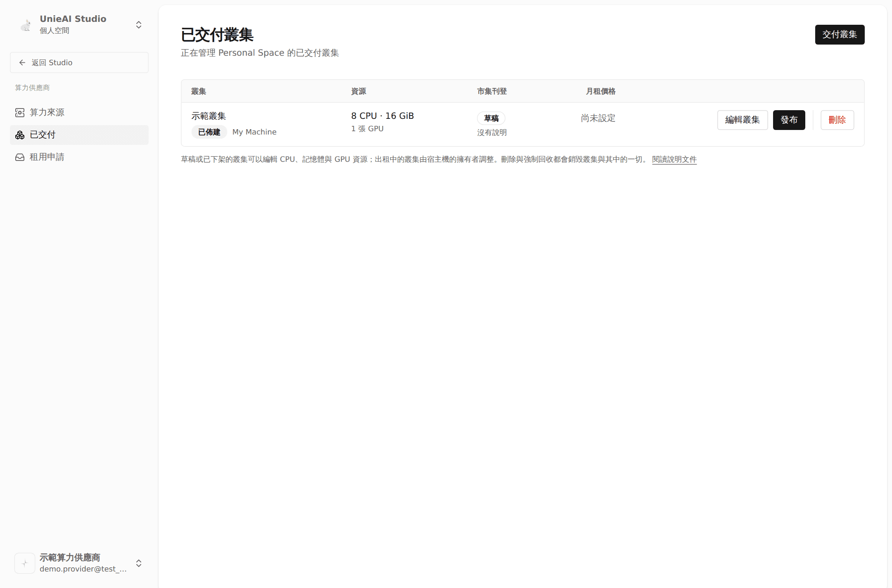Click the 交付叢集 button
Screen dimensions: 892x588
coord(840,35)
